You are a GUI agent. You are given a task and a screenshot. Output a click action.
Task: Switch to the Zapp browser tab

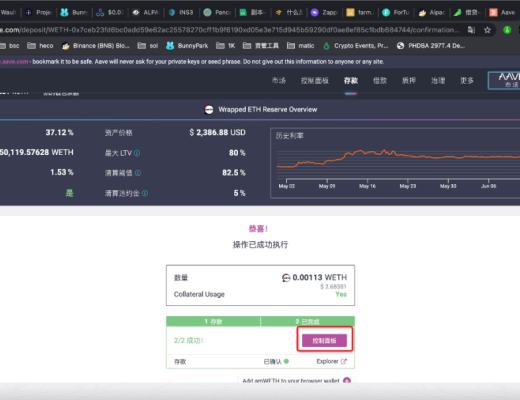(x=324, y=12)
